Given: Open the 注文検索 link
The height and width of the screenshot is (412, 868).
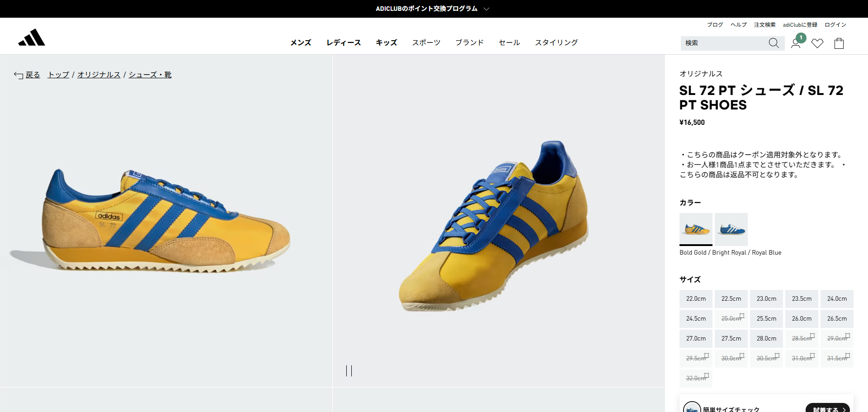Looking at the screenshot, I should [x=765, y=25].
